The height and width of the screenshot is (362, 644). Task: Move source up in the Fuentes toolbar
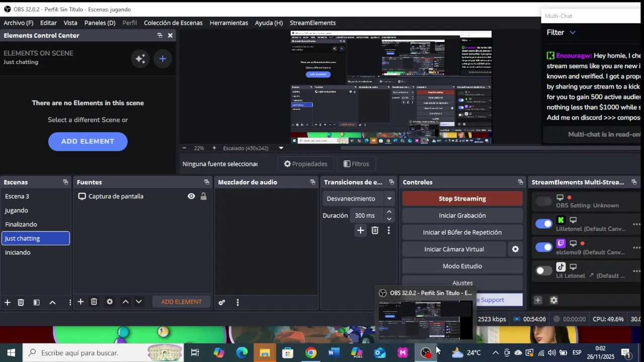tap(125, 302)
